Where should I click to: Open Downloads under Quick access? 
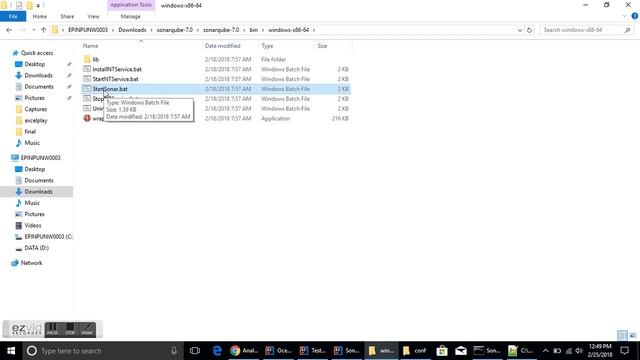coord(38,76)
